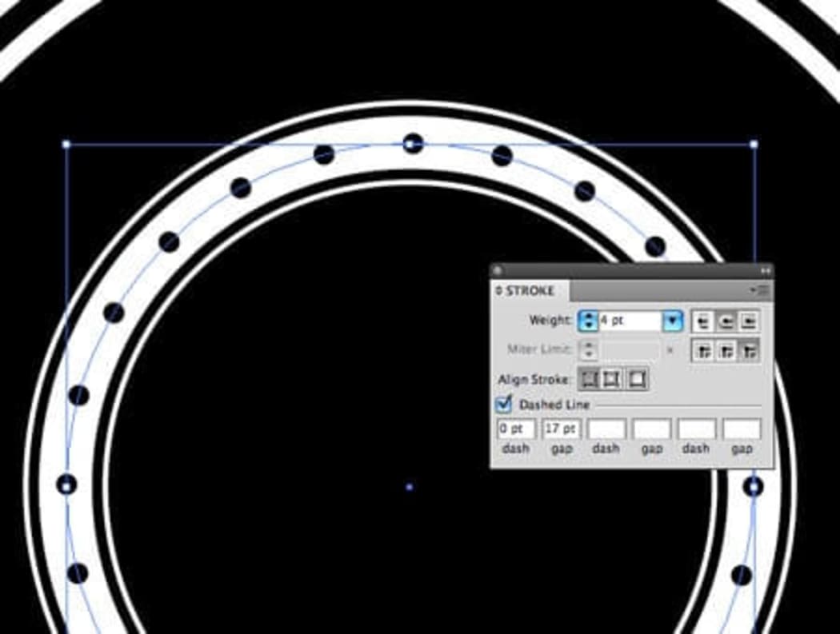This screenshot has height=634, width=840.
Task: Select the top anchor point of circle
Action: pos(410,144)
